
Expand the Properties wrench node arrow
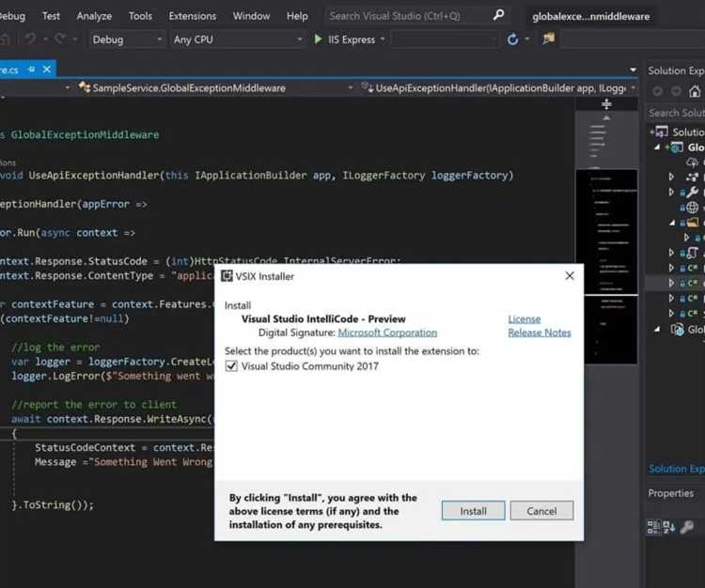tap(671, 193)
